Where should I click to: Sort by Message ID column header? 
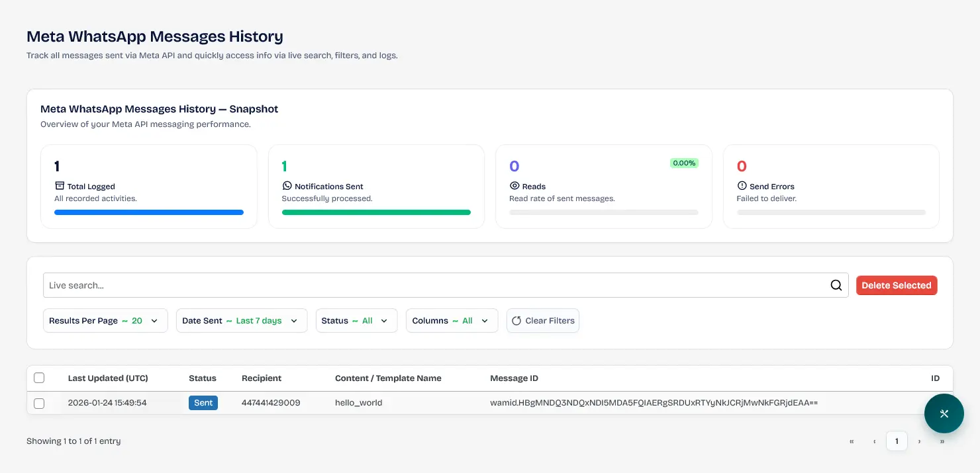pos(514,378)
